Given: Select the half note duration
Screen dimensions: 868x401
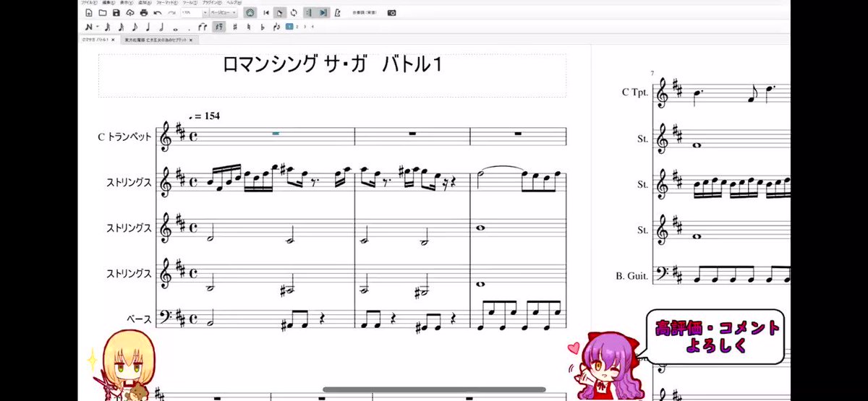Looking at the screenshot, I should [161, 27].
